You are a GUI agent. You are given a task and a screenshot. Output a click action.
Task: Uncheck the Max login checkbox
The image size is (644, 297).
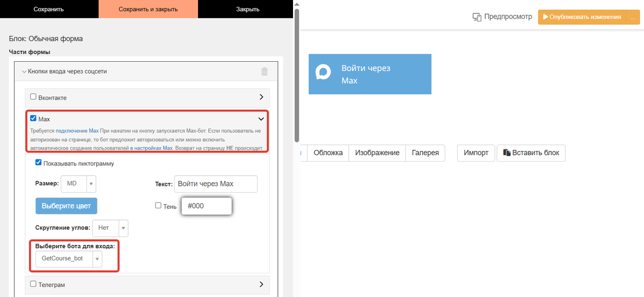(33, 118)
